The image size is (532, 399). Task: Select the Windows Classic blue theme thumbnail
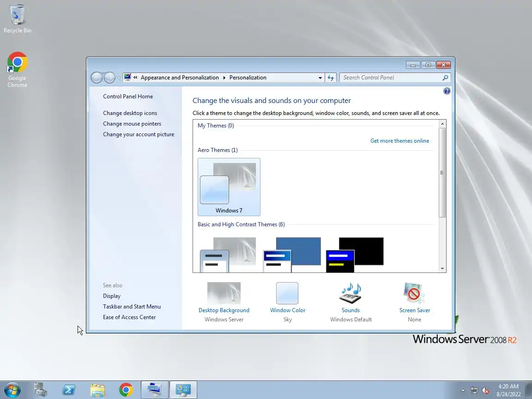[292, 255]
